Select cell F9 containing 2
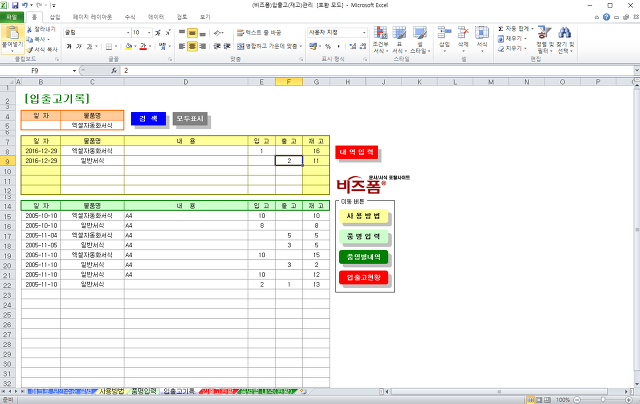Screen dimensions: 640x404 coord(289,161)
